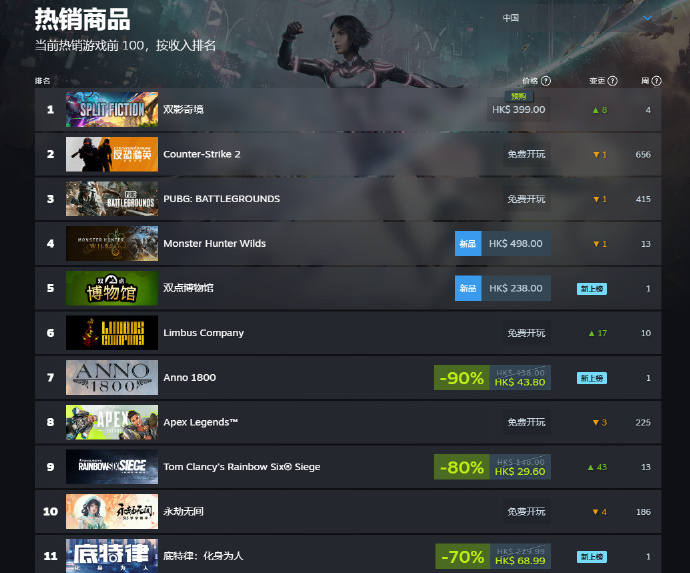Click the -90% discount on Anno 1800

tap(462, 378)
